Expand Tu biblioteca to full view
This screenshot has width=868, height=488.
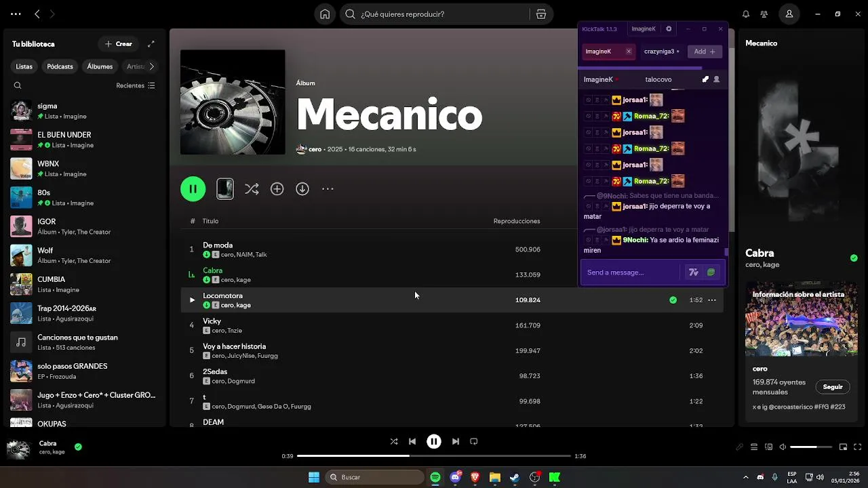point(151,44)
